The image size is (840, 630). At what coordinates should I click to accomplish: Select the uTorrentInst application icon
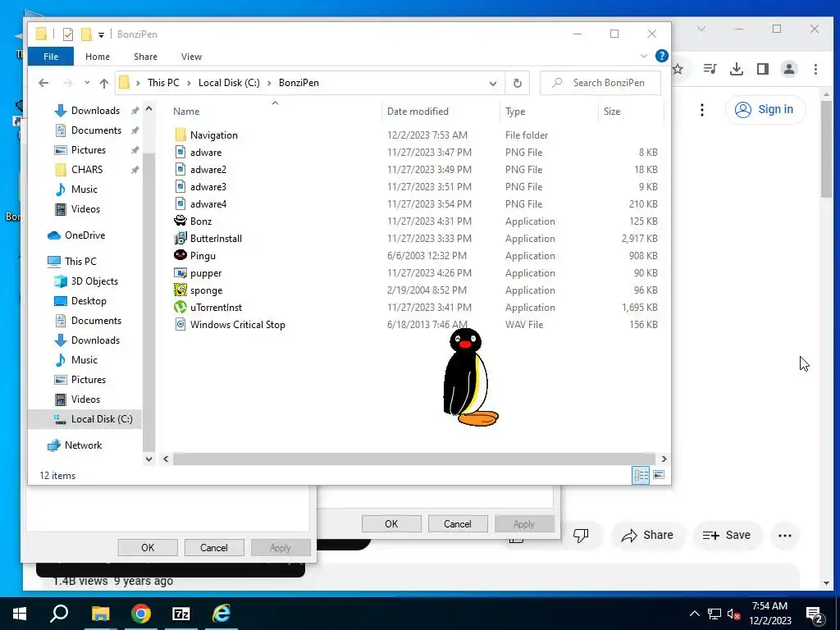point(180,307)
